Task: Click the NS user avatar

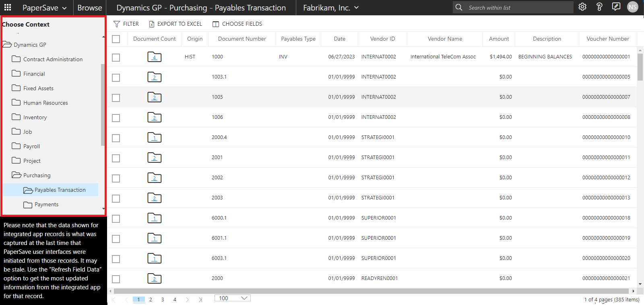Action: [633, 7]
